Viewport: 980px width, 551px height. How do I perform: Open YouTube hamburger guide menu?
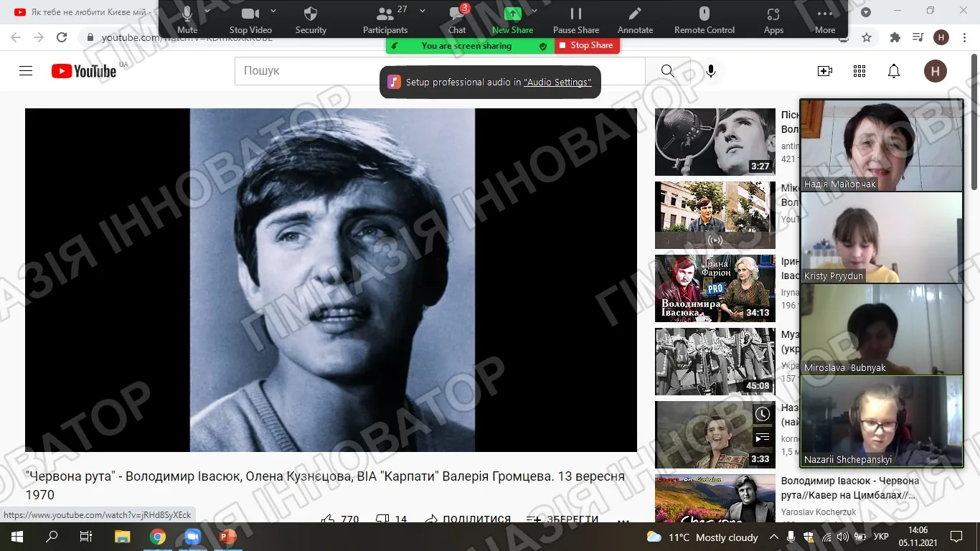pos(26,71)
